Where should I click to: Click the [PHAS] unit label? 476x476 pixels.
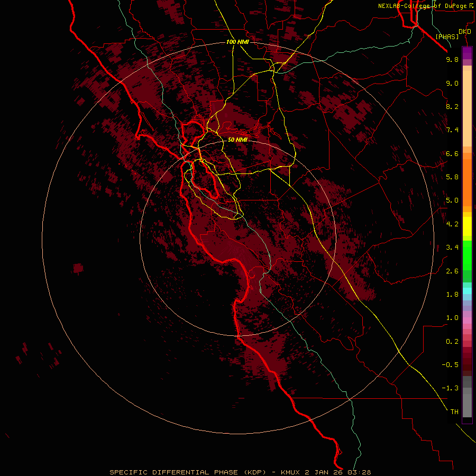coord(447,37)
